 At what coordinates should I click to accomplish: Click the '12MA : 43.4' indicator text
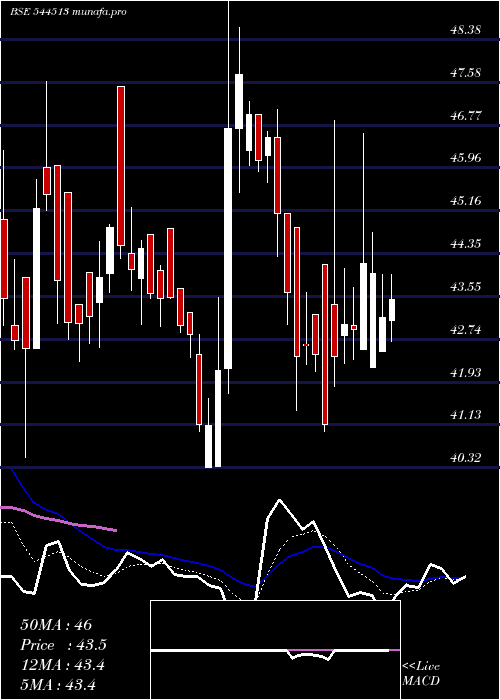point(62,665)
